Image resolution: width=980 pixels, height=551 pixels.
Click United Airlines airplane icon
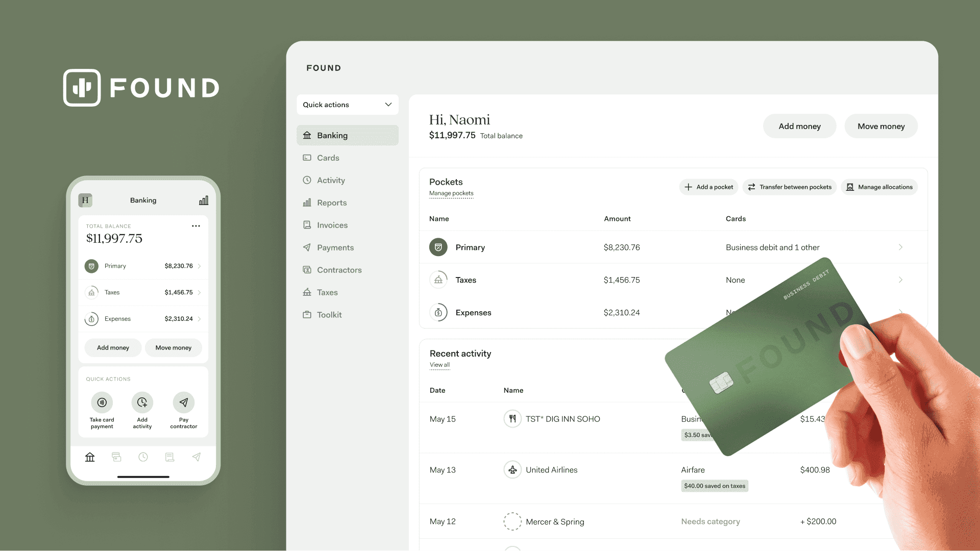point(512,470)
